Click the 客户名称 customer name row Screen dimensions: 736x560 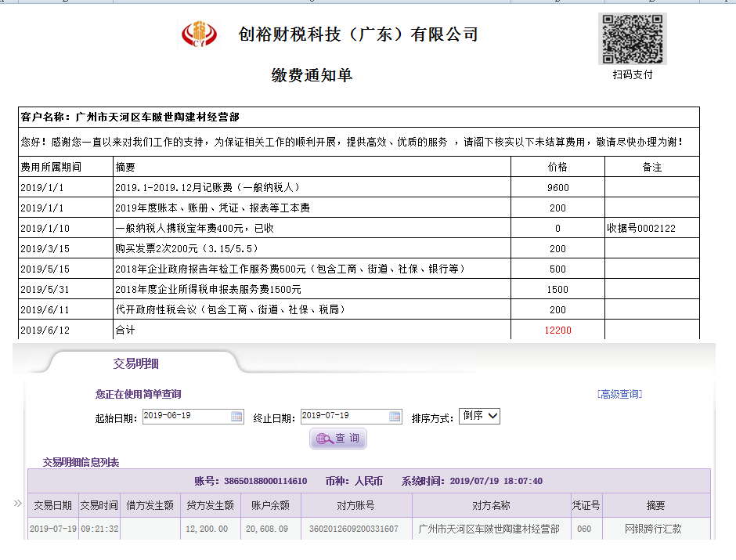pos(359,117)
